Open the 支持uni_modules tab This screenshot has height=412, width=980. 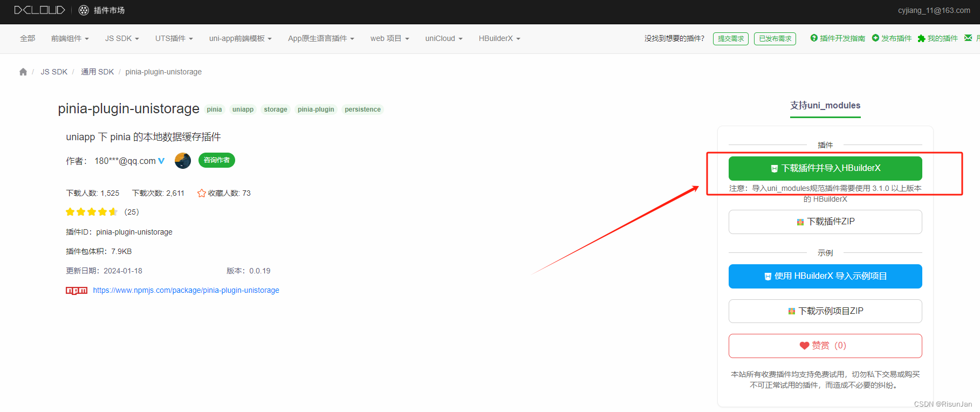(825, 106)
